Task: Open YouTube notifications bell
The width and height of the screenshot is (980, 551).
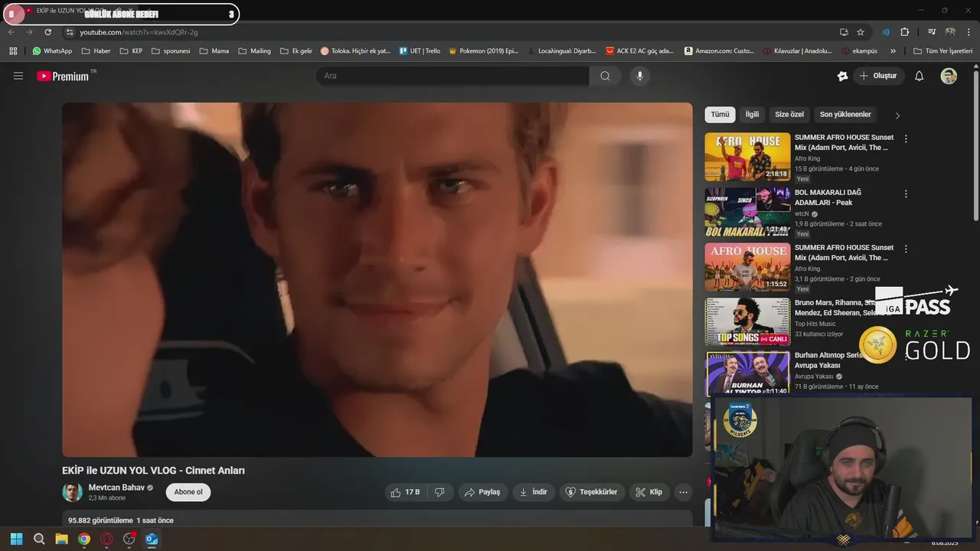Action: coord(920,76)
